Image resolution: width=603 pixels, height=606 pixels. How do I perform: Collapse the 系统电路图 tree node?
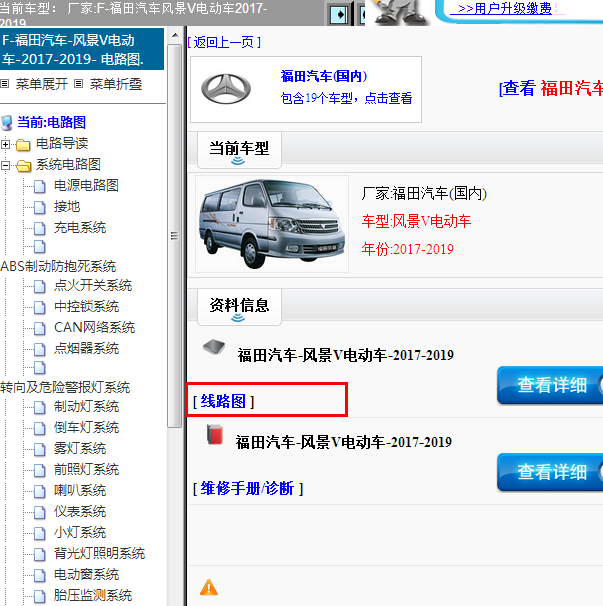point(5,165)
